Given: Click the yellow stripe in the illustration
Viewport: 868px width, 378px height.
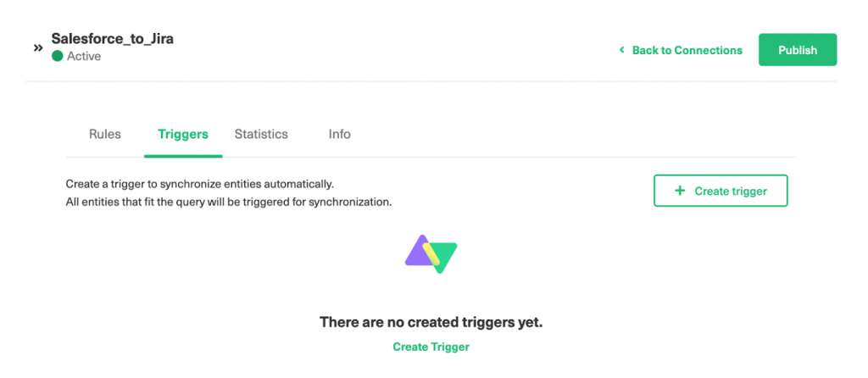Looking at the screenshot, I should 431,255.
